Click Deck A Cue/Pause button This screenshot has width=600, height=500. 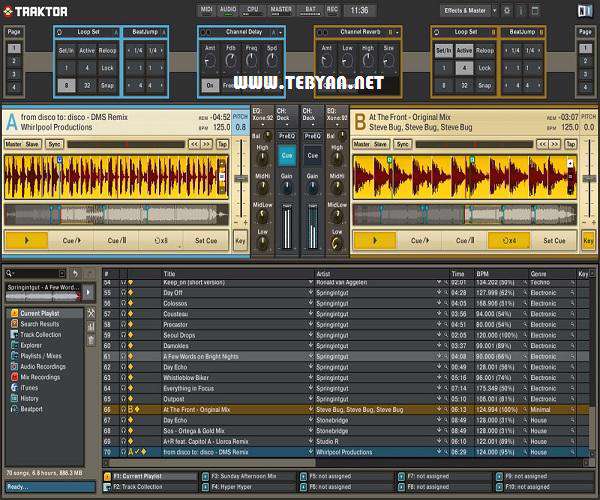117,241
